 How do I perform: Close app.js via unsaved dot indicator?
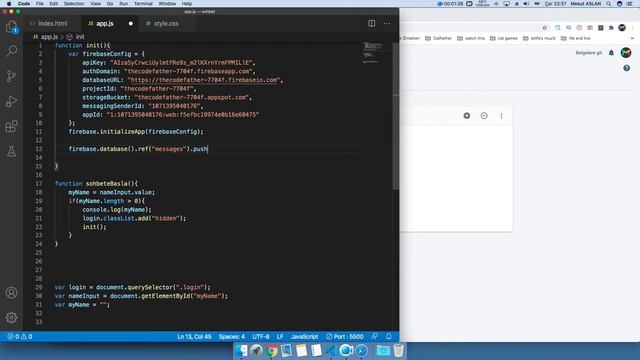pyautogui.click(x=131, y=23)
